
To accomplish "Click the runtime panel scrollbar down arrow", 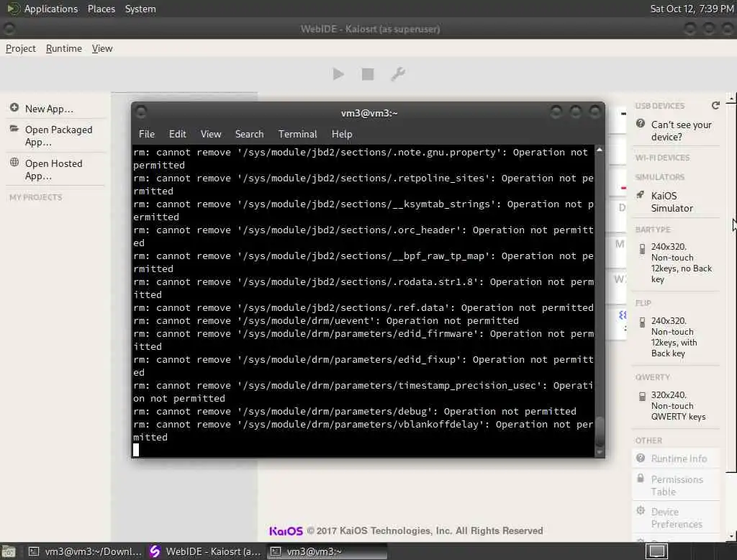I will [x=731, y=536].
